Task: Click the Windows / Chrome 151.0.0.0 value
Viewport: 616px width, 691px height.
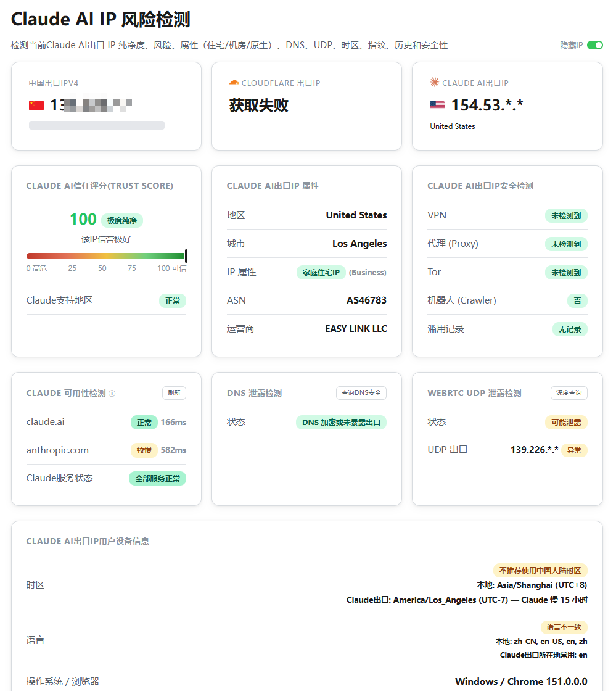Action: click(521, 681)
